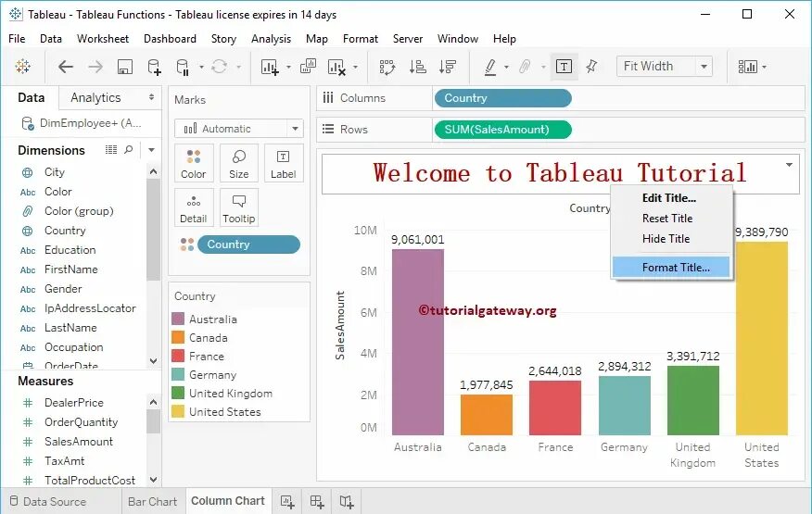Select the purple Australia bar
The width and height of the screenshot is (812, 514).
[417, 342]
